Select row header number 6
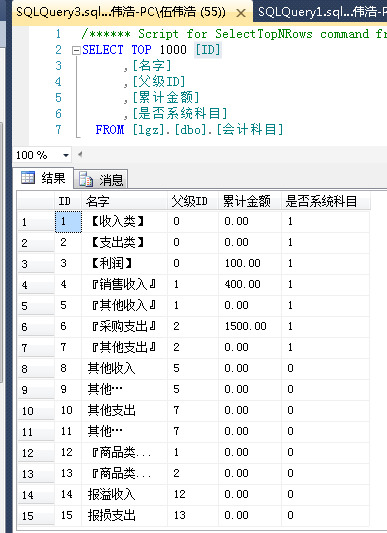Image resolution: width=387 pixels, height=533 pixels. [x=36, y=327]
